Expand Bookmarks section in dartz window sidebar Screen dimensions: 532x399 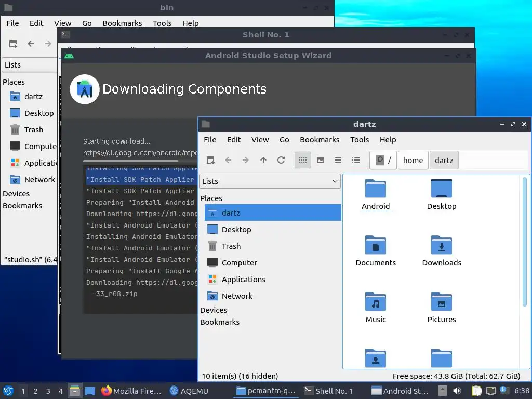click(220, 322)
